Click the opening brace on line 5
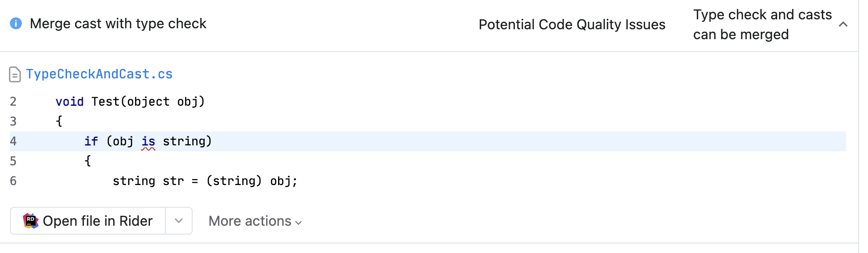Screen dimensions: 868x253 (x=88, y=161)
